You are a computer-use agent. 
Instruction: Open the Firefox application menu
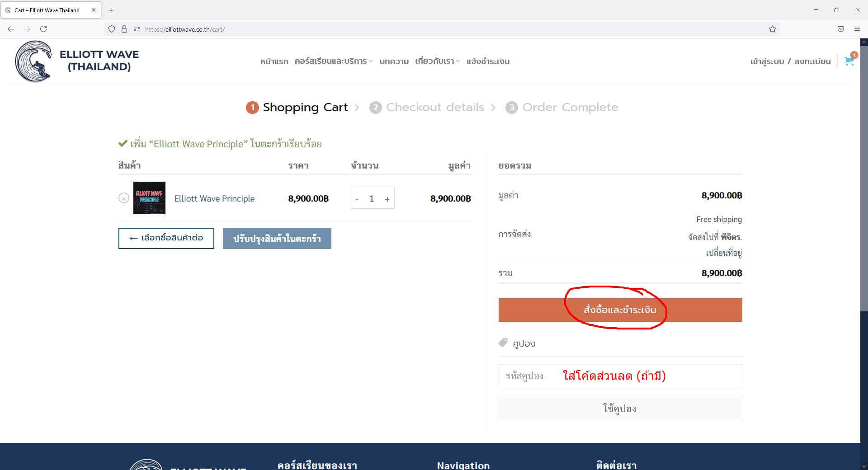[857, 29]
